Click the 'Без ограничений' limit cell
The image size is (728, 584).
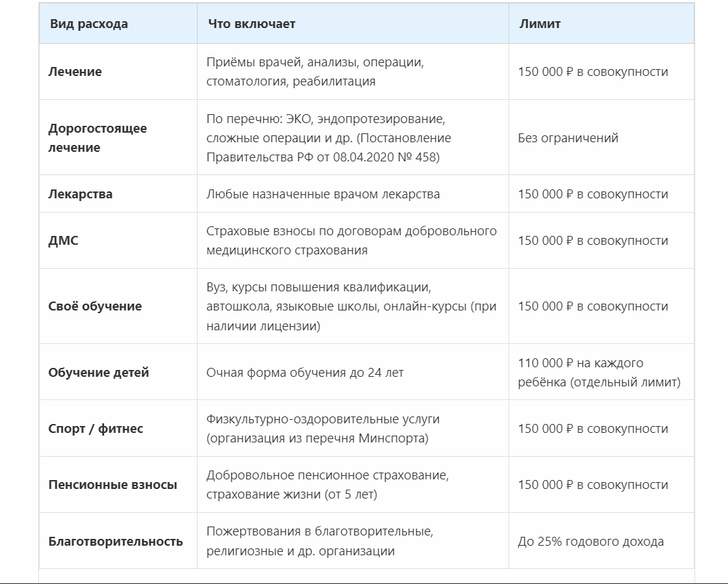568,138
